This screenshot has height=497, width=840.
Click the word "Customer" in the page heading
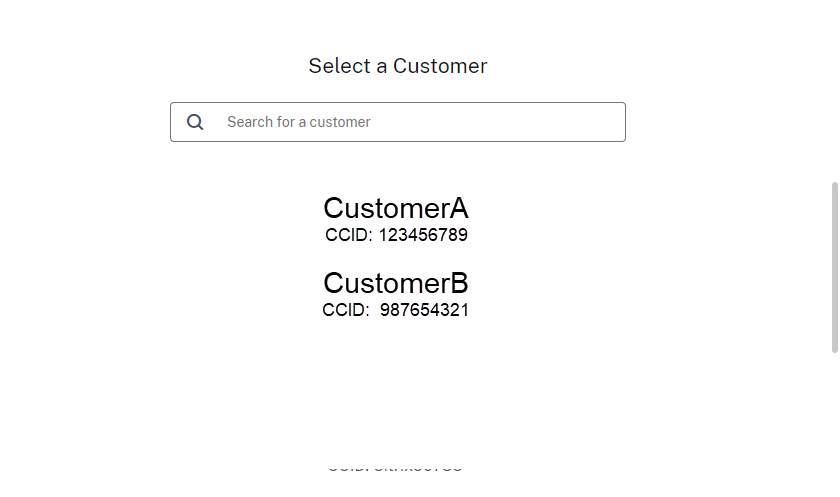440,66
